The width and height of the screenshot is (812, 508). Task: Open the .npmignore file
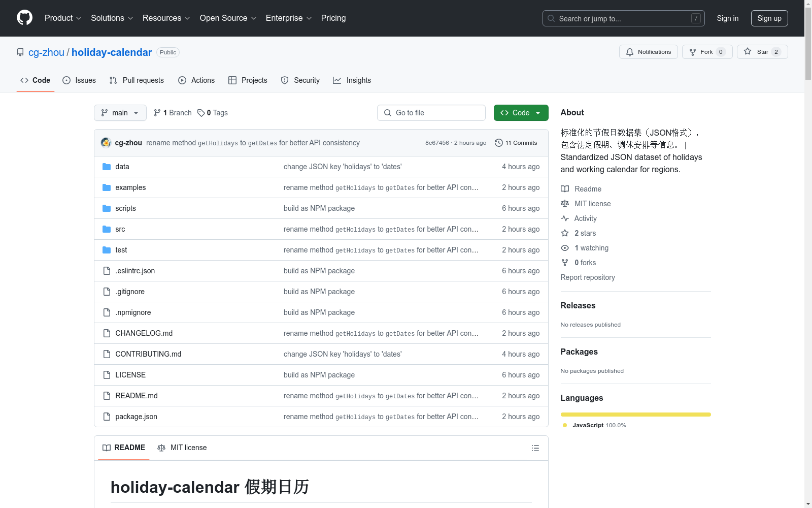(x=133, y=312)
